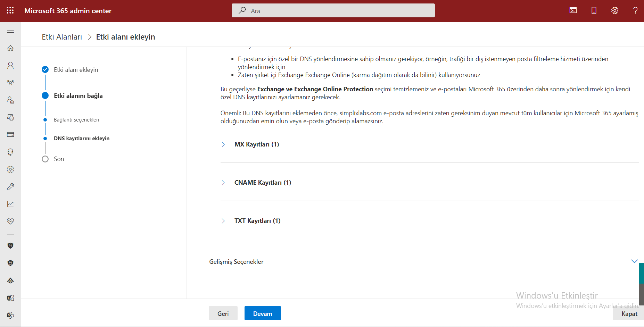Open mobile app icon in header
The width and height of the screenshot is (644, 327).
(x=594, y=10)
